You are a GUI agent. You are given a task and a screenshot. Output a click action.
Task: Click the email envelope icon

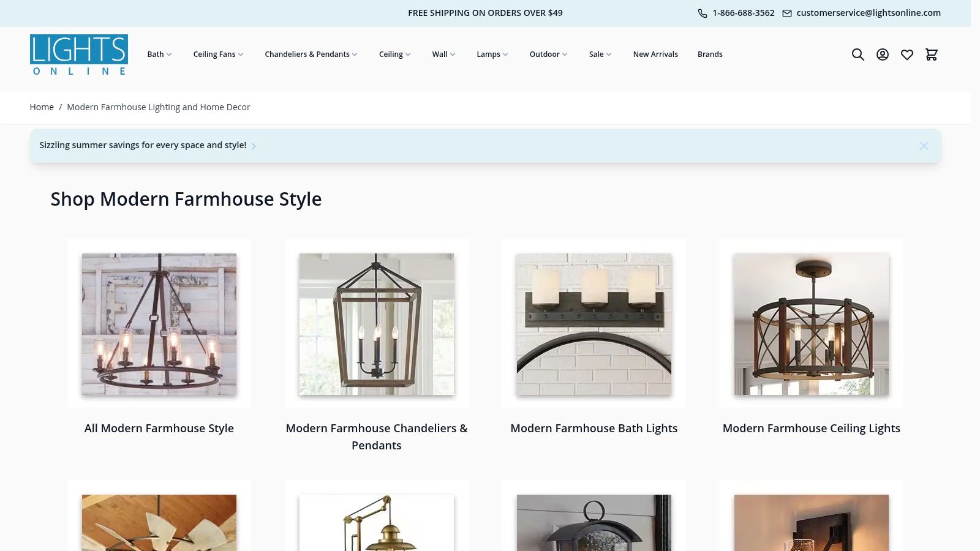tap(786, 13)
